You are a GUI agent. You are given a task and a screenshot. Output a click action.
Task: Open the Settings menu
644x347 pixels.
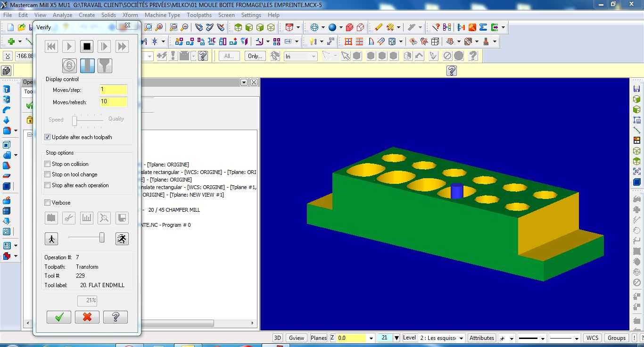251,15
